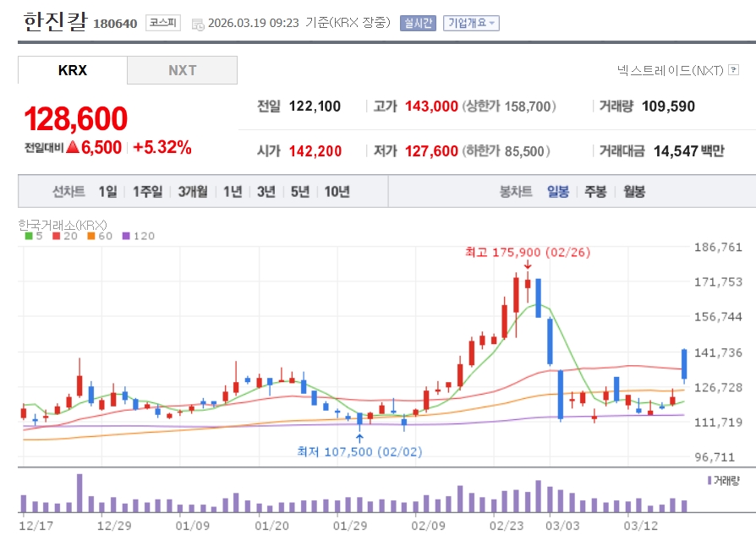Toggle the 실시간 real-time badge
Viewport: 756px width, 546px height.
click(418, 23)
